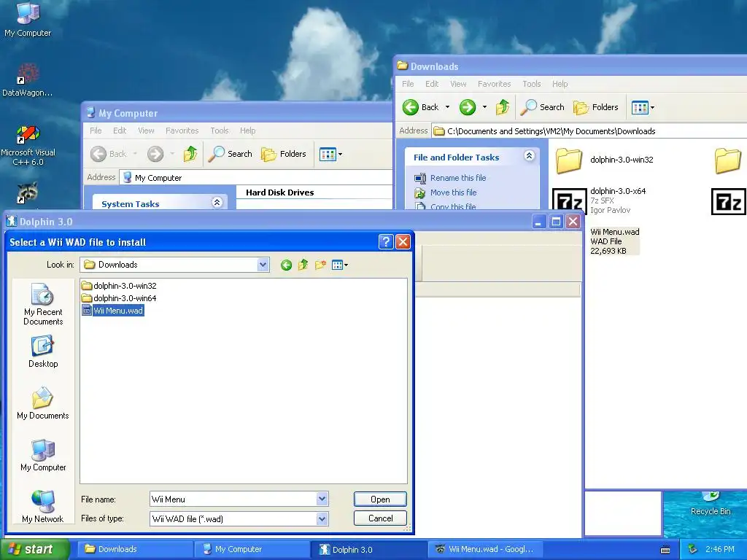Open the Look in Downloads dropdown
747x560 pixels.
[x=263, y=265]
